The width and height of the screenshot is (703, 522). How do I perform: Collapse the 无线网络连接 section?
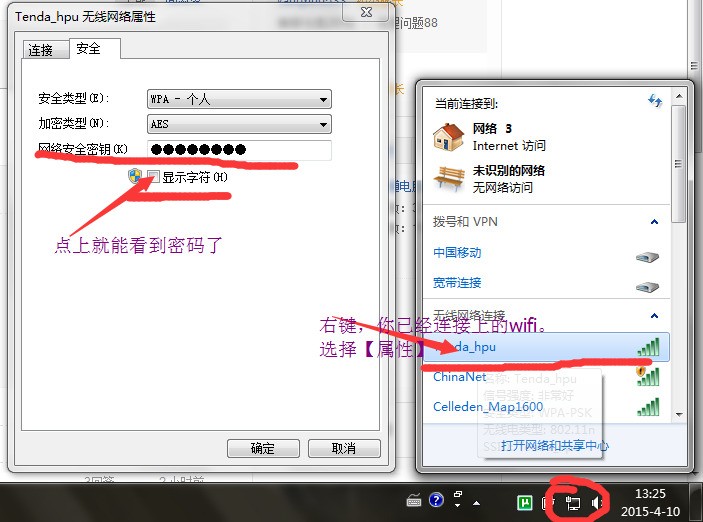point(654,316)
